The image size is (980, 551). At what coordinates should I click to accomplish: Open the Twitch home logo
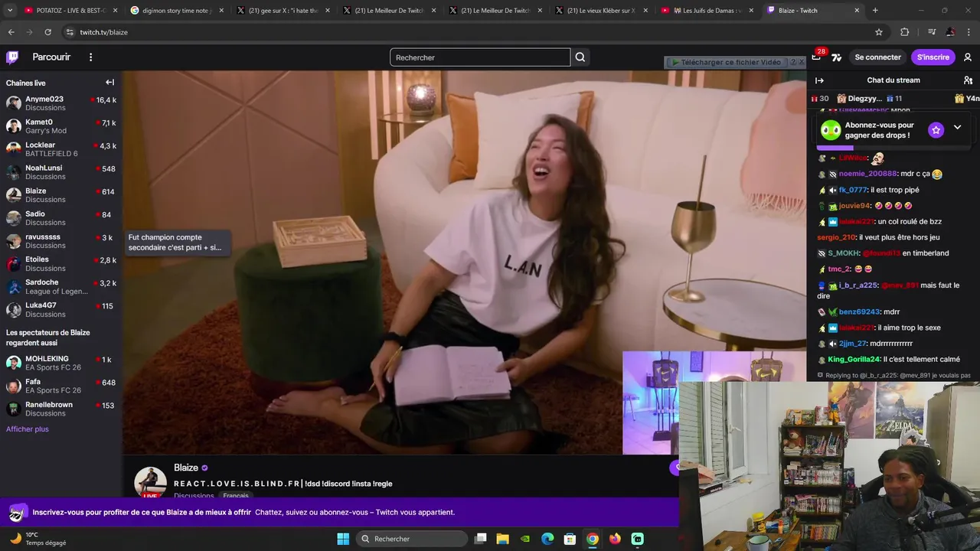tap(12, 57)
